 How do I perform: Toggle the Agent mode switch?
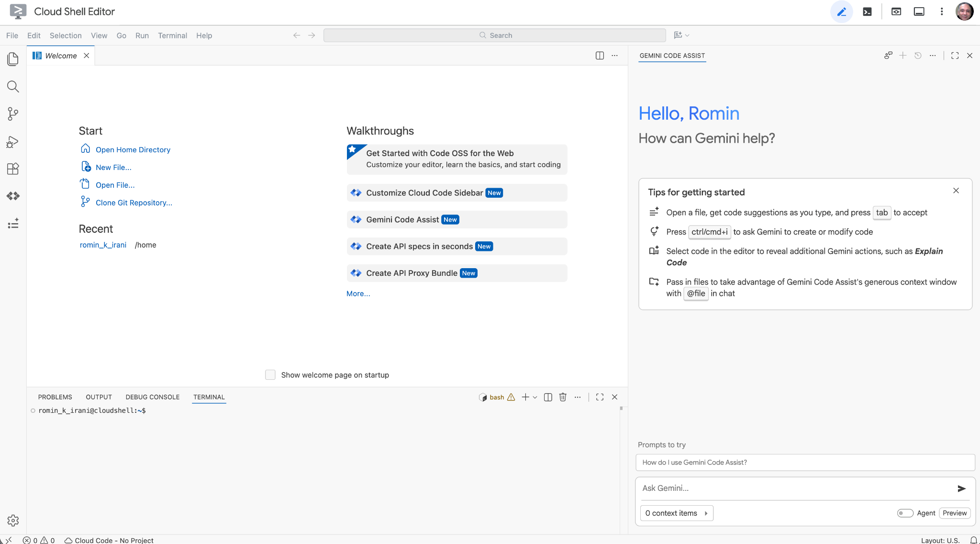(905, 513)
